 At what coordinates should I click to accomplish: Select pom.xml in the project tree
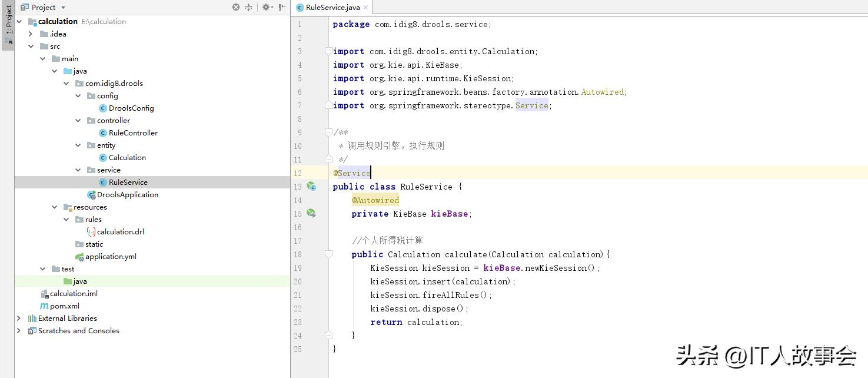coord(64,306)
